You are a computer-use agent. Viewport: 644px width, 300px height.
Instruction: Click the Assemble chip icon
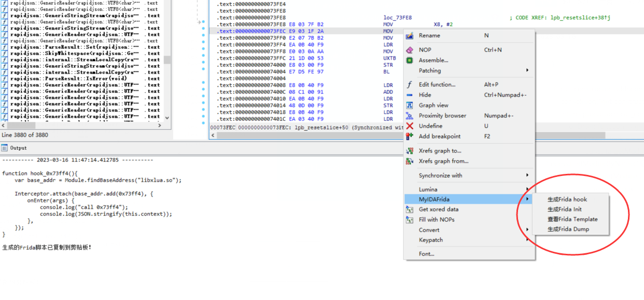410,60
